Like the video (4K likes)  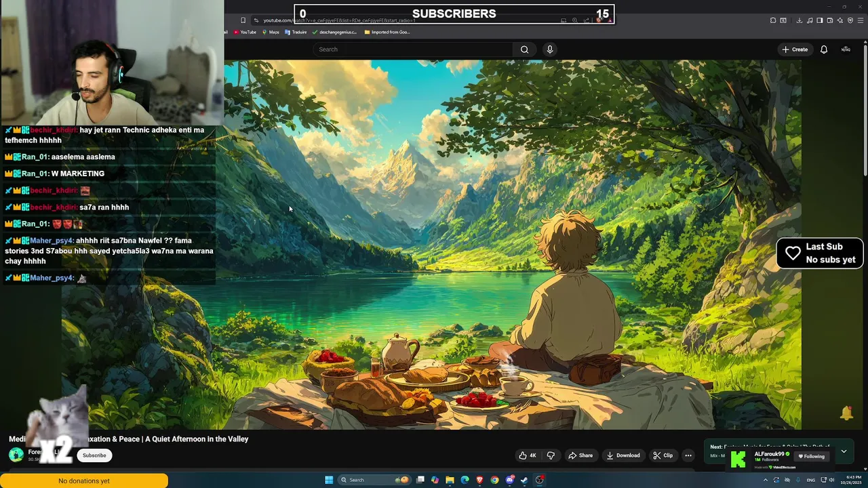coord(528,455)
